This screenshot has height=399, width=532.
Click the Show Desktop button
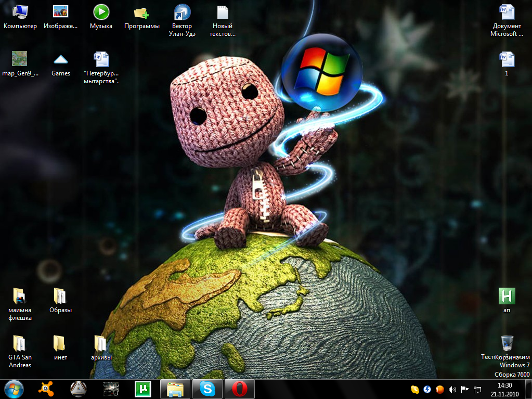coord(529,389)
